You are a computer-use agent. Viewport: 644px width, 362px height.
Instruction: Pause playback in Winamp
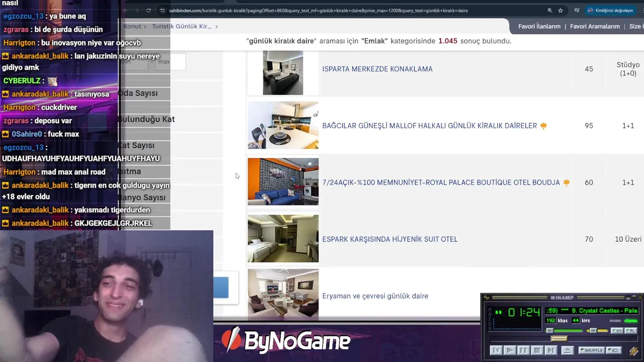coord(524,350)
